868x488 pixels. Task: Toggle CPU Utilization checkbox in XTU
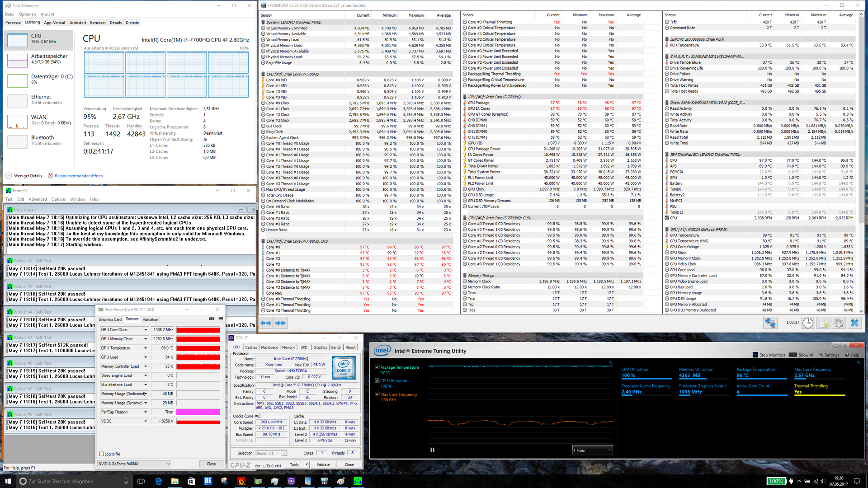tap(377, 380)
